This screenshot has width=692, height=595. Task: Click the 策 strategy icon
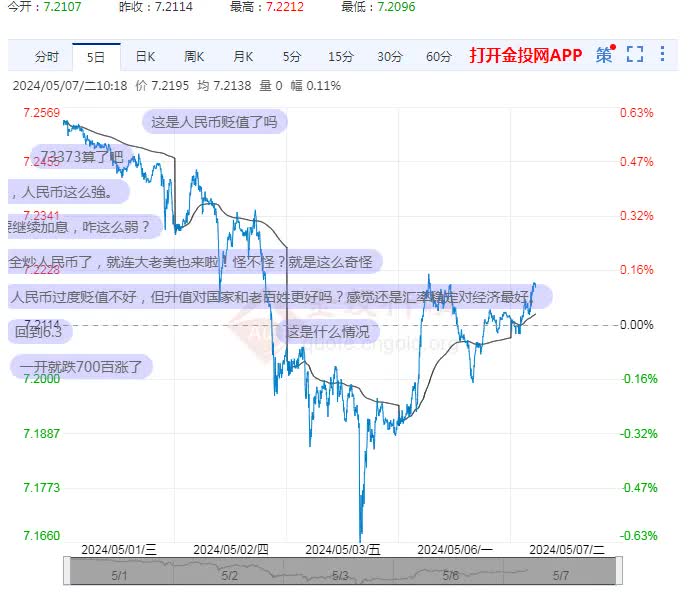click(x=605, y=56)
